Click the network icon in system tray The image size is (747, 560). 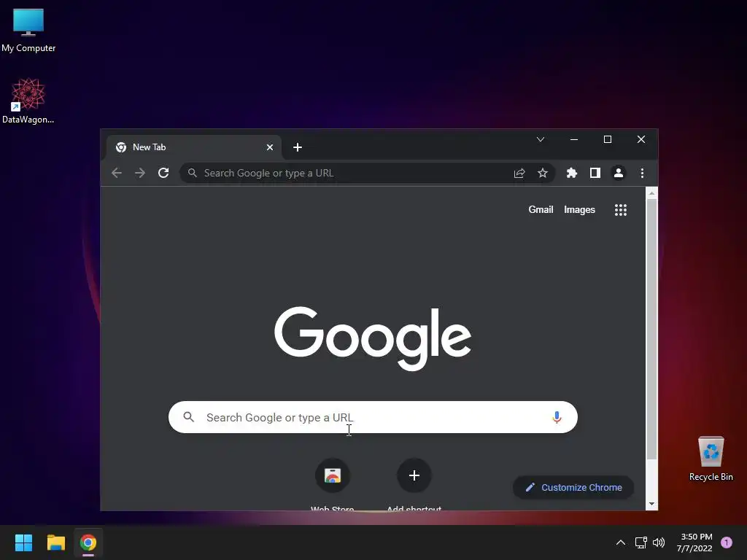pos(640,542)
